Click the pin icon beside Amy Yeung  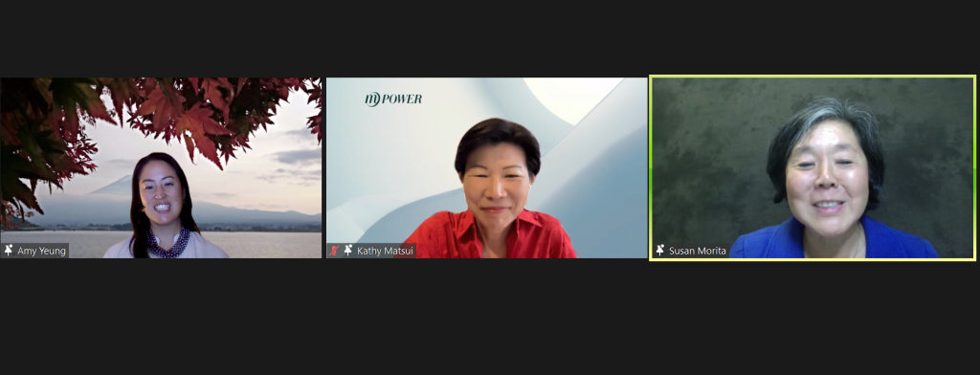point(8,250)
